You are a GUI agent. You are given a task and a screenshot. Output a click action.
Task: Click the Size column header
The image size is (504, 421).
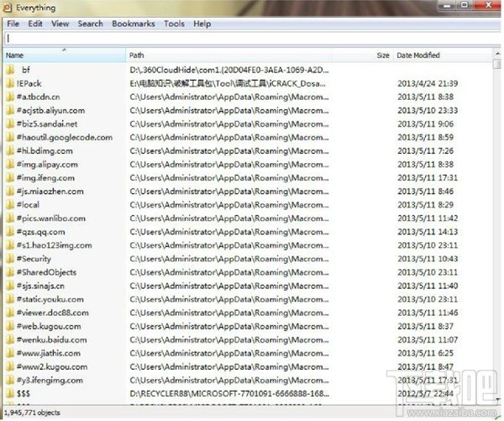[362, 55]
